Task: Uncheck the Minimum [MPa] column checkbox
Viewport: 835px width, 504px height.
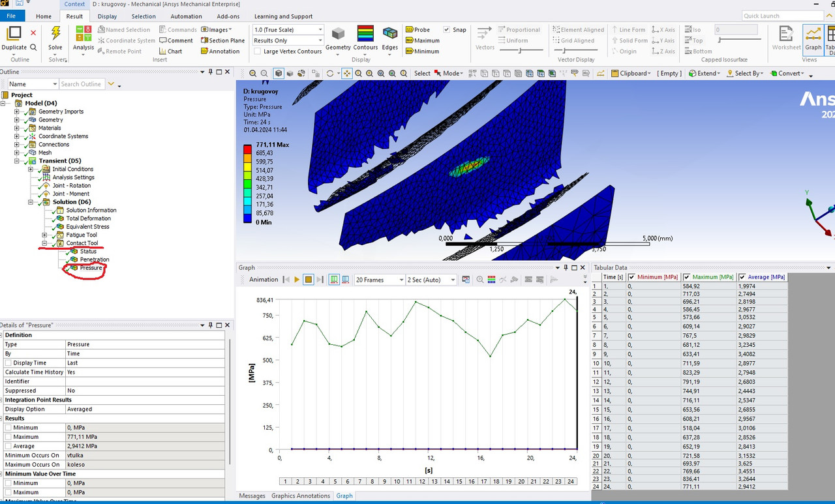Action: click(x=631, y=277)
